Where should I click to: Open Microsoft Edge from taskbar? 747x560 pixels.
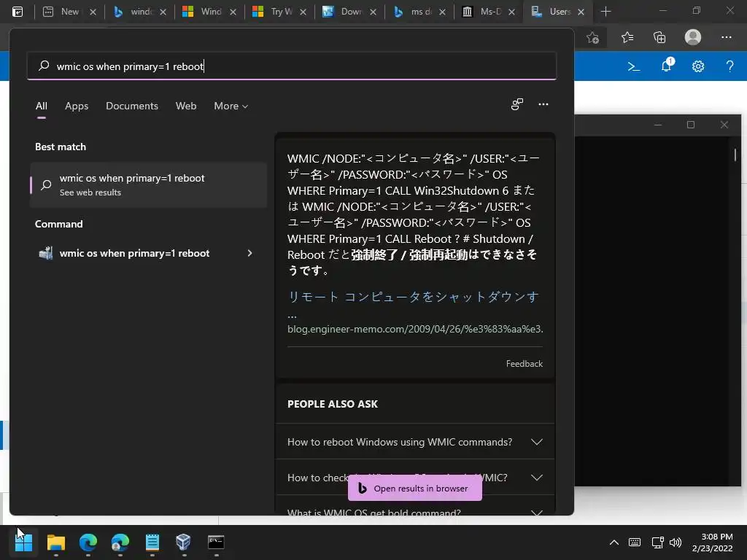point(88,542)
